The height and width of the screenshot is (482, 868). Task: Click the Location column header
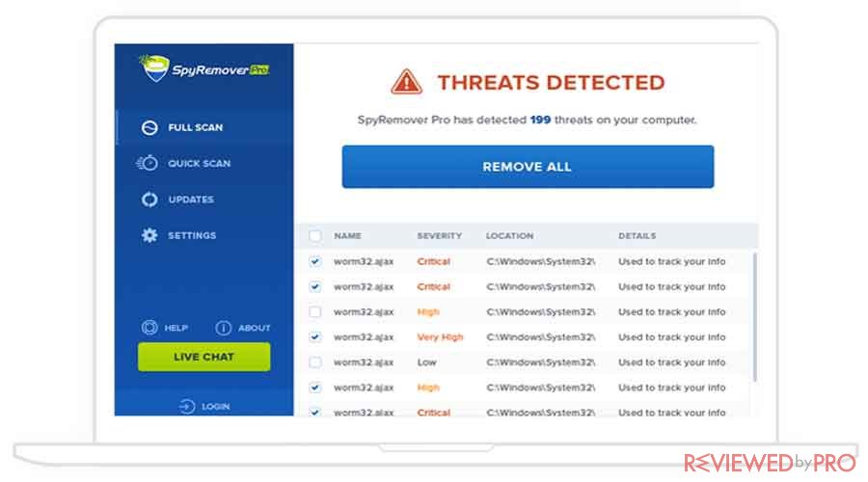pos(510,236)
